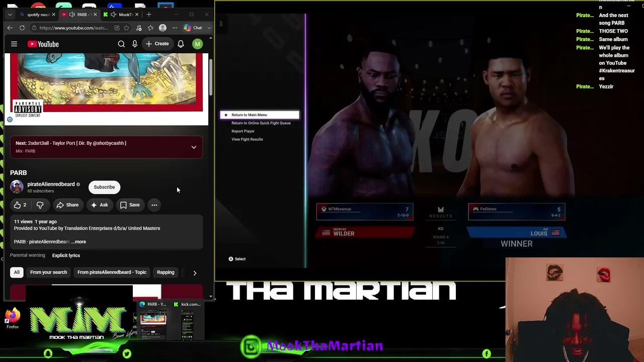Open the green M account avatar
644x362 pixels.
click(197, 44)
